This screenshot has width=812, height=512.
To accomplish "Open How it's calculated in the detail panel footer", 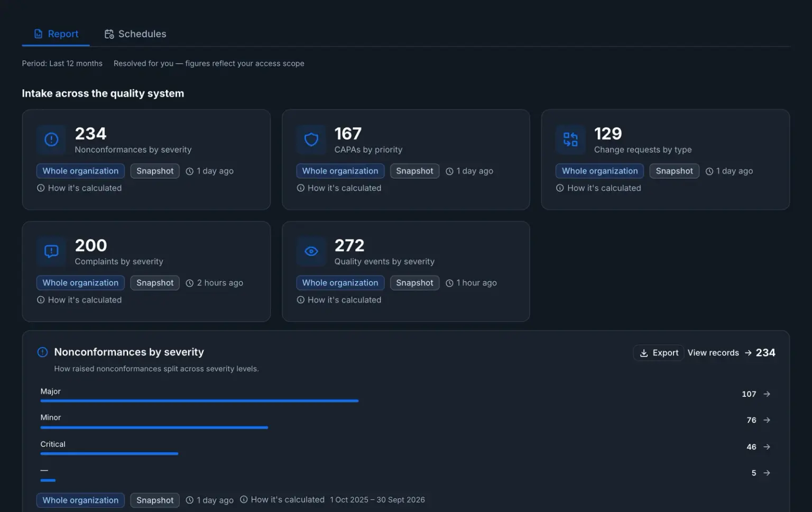I will coord(282,500).
